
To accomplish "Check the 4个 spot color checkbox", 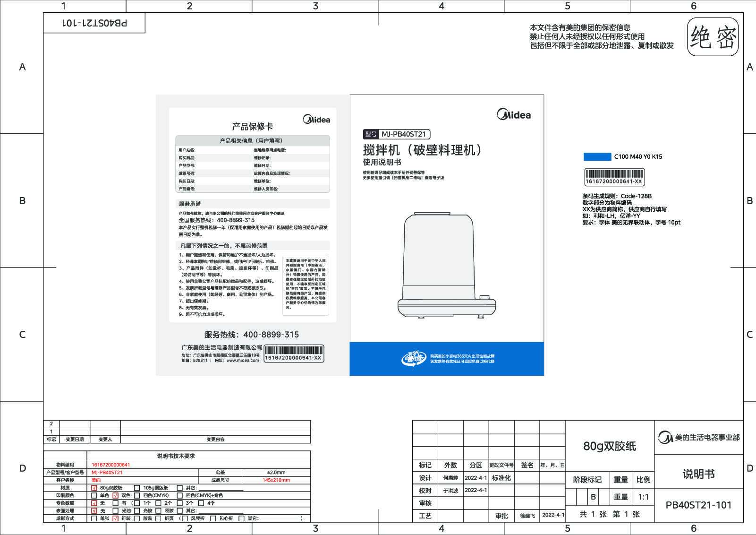I will tap(201, 503).
